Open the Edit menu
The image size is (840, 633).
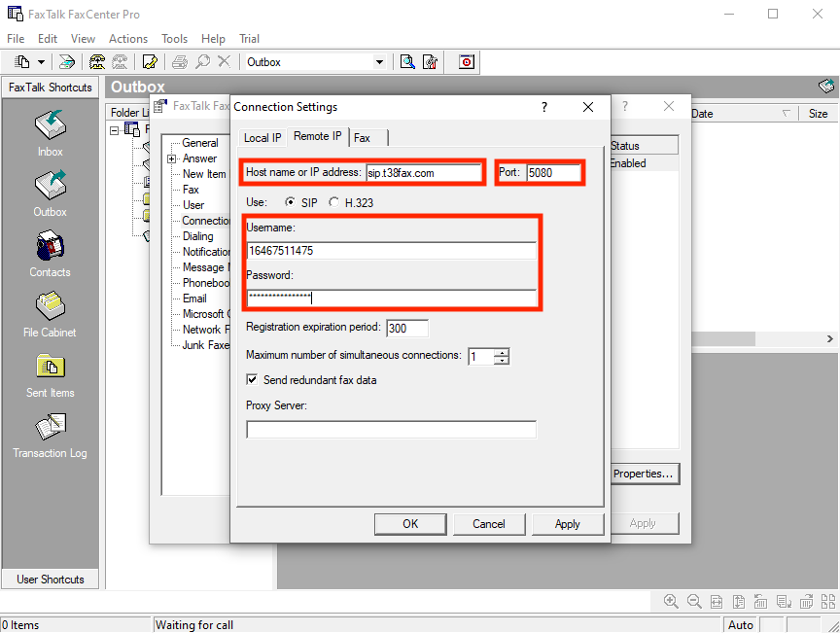coord(47,39)
